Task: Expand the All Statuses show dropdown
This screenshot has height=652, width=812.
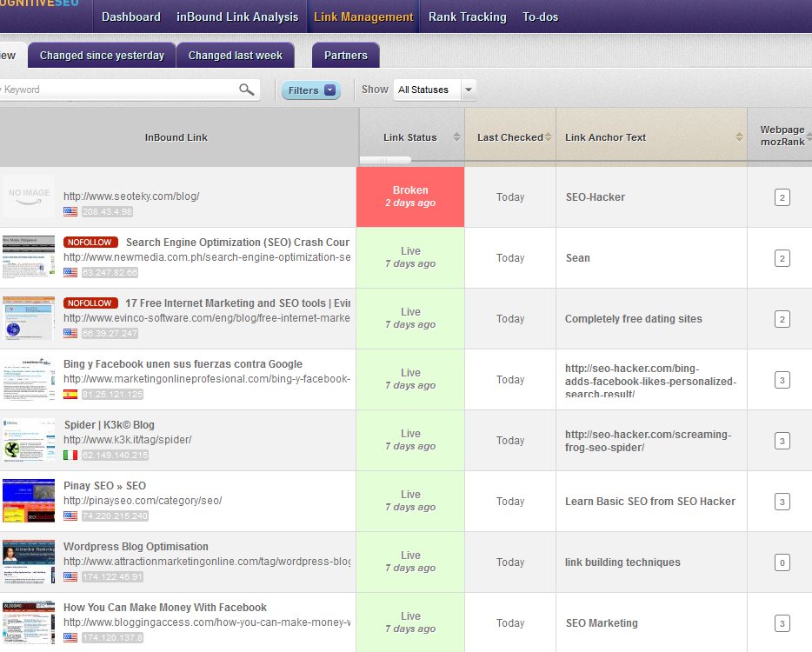Action: tap(469, 90)
